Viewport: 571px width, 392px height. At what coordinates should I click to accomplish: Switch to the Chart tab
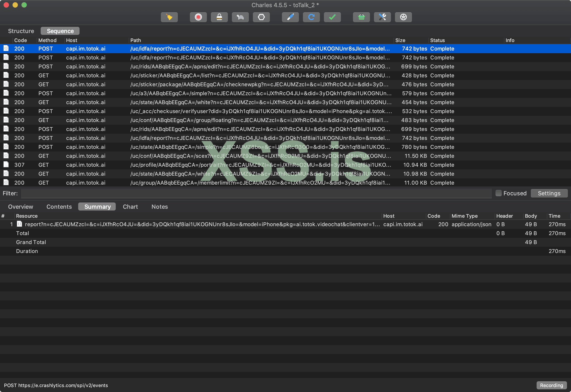[130, 207]
